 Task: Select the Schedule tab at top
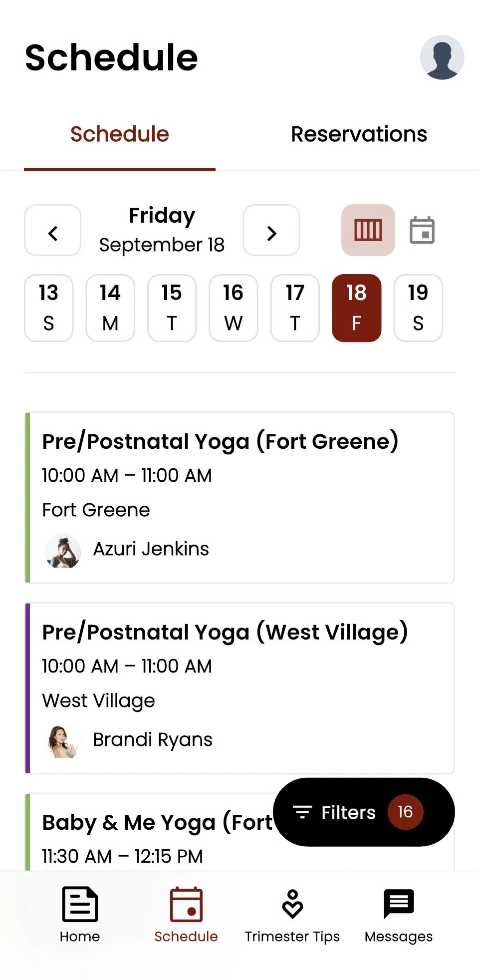120,134
